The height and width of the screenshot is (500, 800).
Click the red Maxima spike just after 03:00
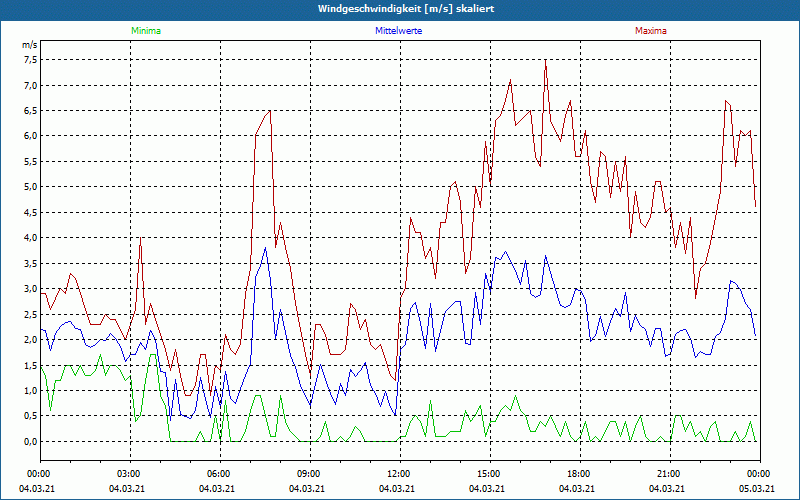[x=140, y=238]
